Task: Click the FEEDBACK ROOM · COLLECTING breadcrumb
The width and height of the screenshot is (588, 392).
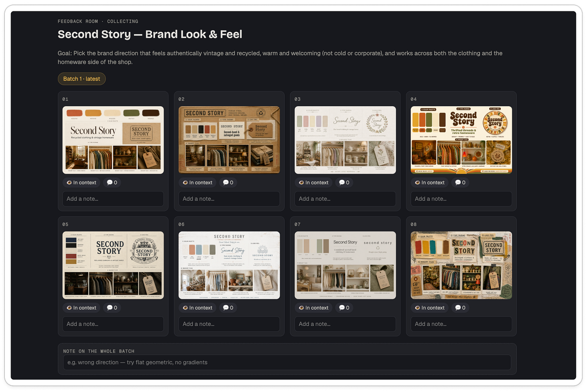Action: 98,21
